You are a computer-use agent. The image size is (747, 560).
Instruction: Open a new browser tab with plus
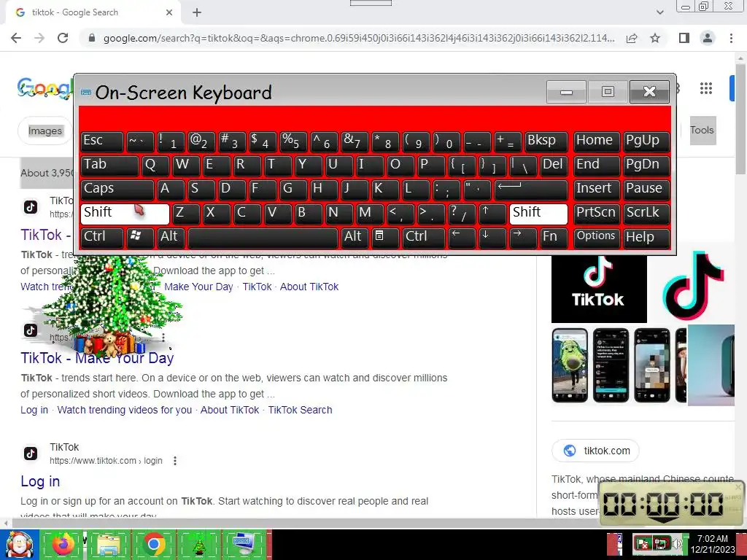197,13
